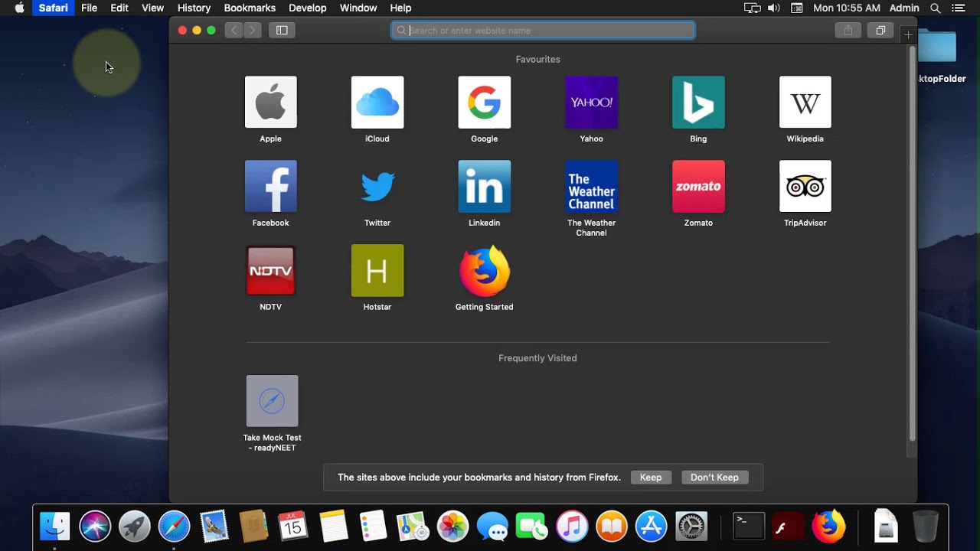The image size is (980, 551).
Task: Open the App Store from Dock
Action: (x=652, y=527)
